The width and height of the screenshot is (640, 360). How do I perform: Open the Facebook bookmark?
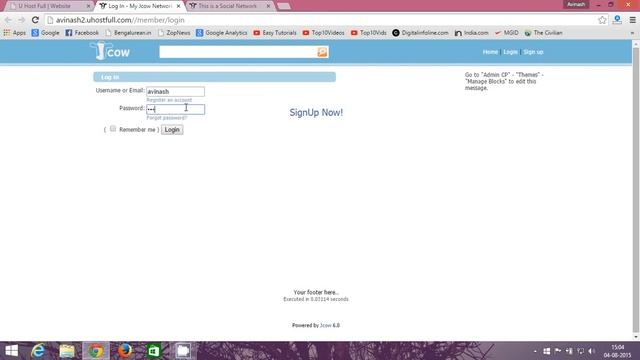point(82,33)
